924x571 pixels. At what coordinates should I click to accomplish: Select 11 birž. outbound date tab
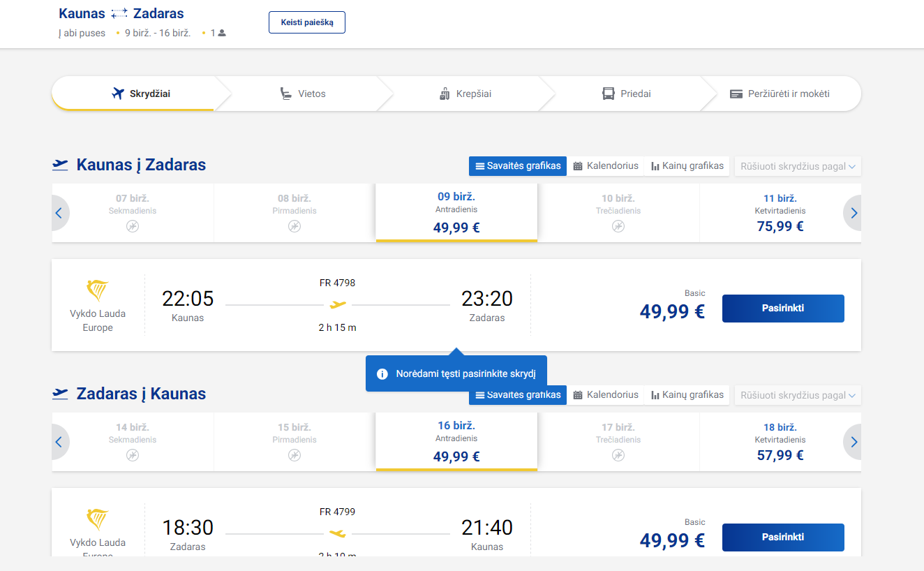click(780, 213)
